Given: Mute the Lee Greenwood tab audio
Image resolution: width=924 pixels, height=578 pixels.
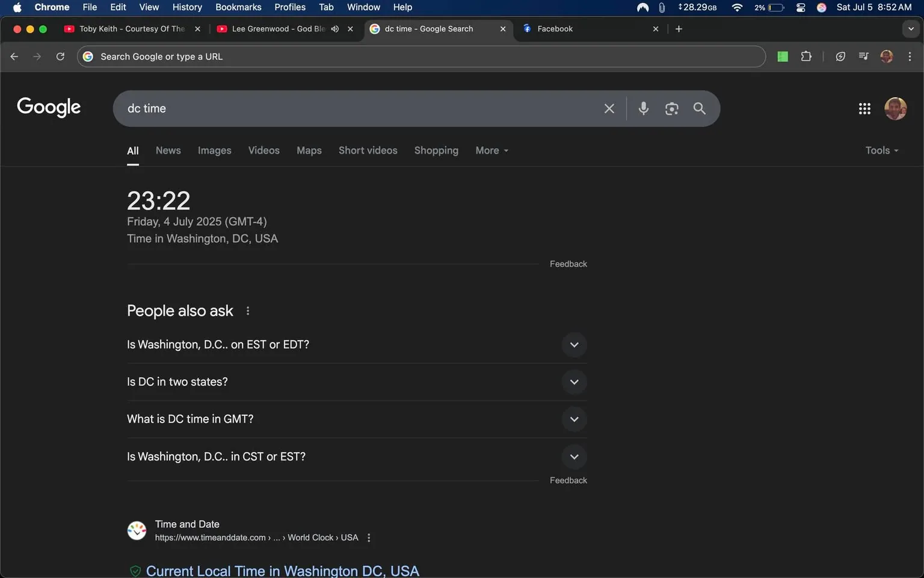Looking at the screenshot, I should 335,28.
